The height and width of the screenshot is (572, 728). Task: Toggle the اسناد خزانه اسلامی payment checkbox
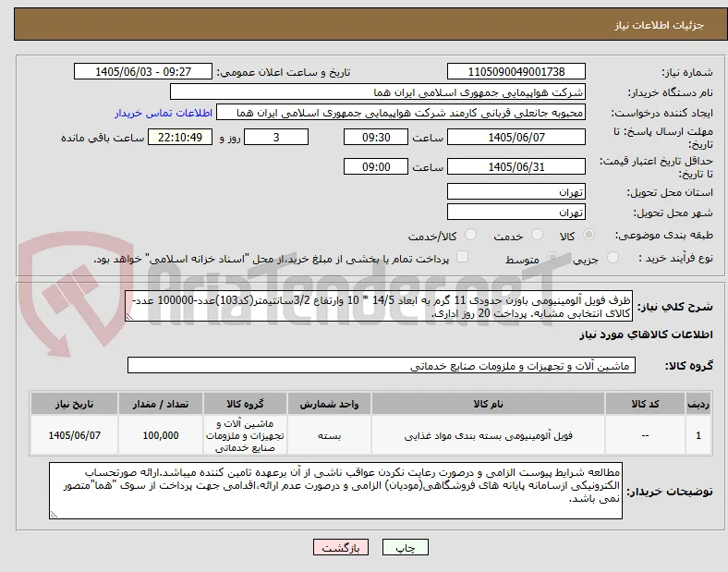click(x=463, y=257)
